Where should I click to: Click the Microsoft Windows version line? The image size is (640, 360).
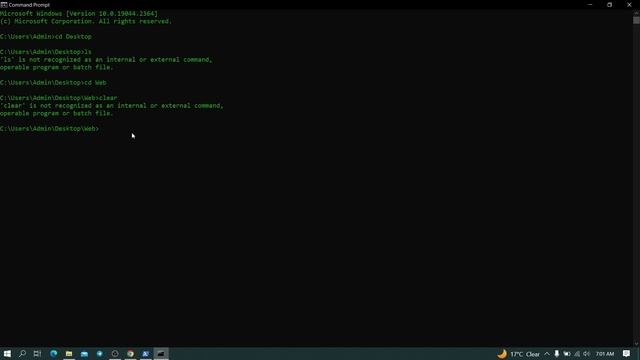pyautogui.click(x=79, y=14)
